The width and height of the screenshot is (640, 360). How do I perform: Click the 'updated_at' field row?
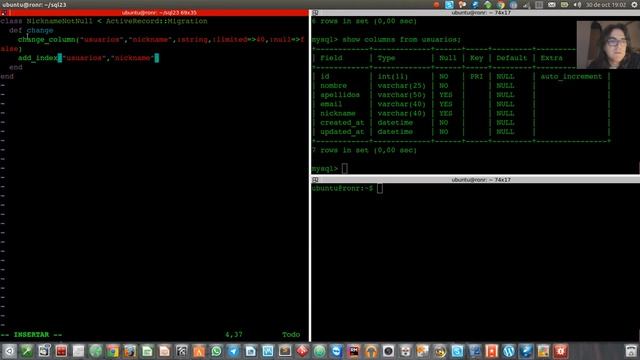(x=460, y=132)
